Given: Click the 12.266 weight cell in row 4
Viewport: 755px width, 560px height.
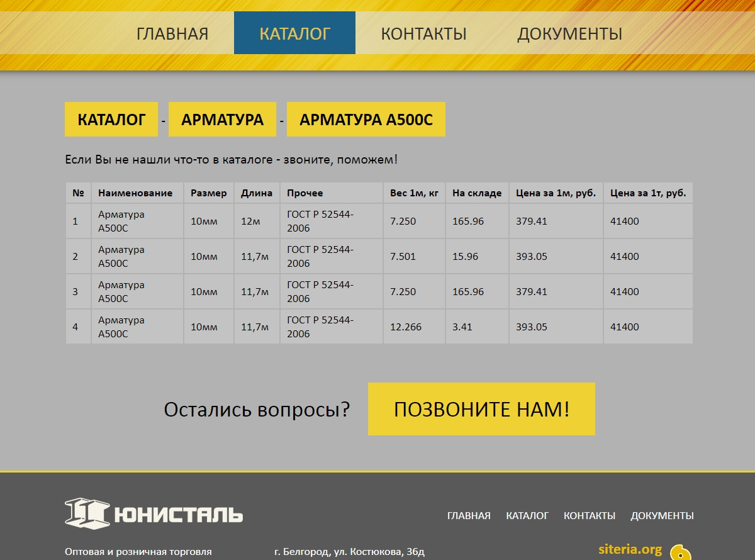Looking at the screenshot, I should click(x=406, y=327).
